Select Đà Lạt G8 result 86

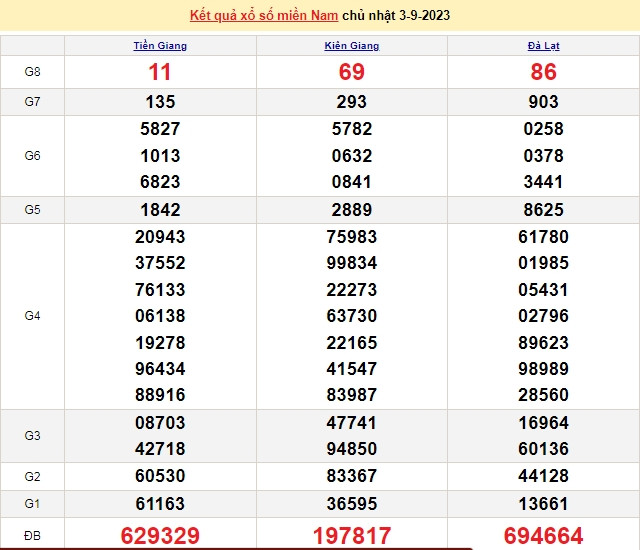[x=543, y=72]
